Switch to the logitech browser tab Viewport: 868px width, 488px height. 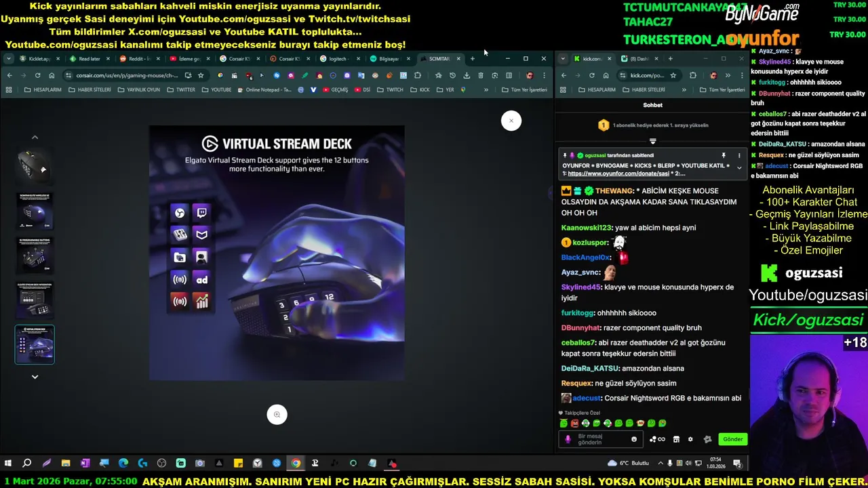[339, 59]
